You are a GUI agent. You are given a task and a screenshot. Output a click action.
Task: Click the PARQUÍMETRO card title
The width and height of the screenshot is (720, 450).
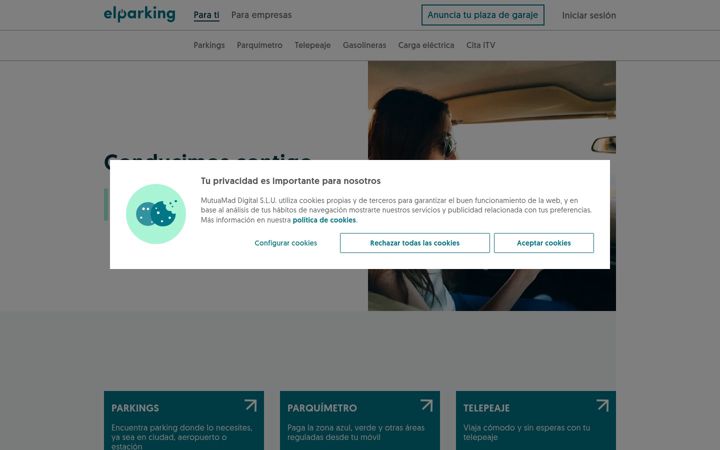322,408
